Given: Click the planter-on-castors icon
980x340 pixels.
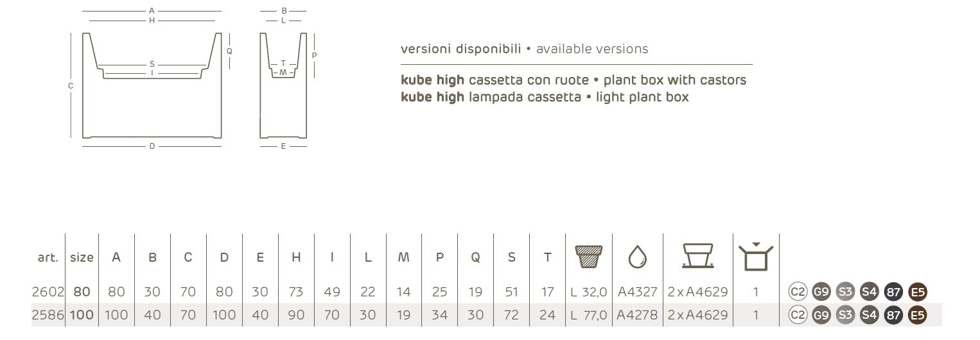Looking at the screenshot, I should (x=697, y=257).
